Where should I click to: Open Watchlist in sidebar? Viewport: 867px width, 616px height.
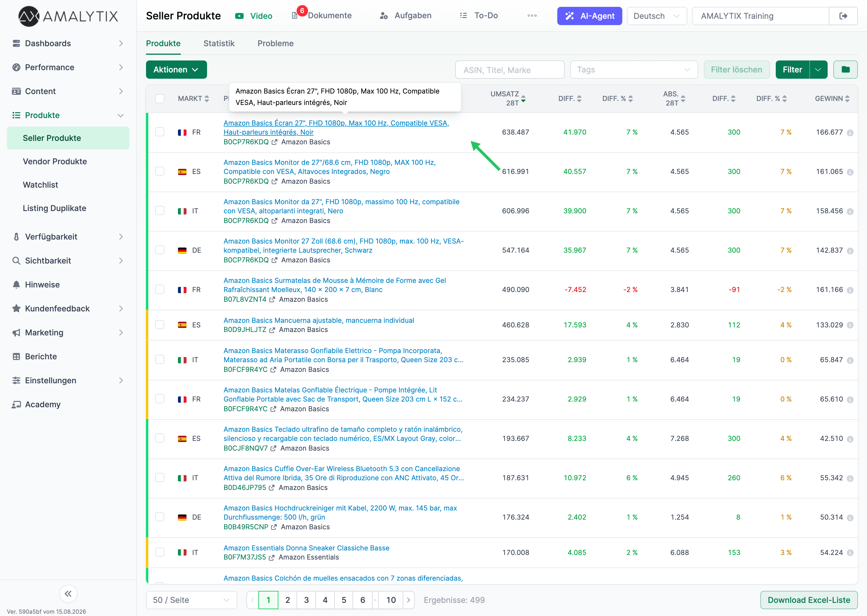click(68, 185)
